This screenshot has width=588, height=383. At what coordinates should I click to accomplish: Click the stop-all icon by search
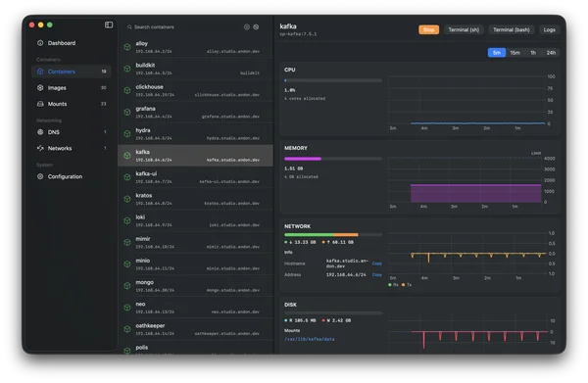pos(256,27)
